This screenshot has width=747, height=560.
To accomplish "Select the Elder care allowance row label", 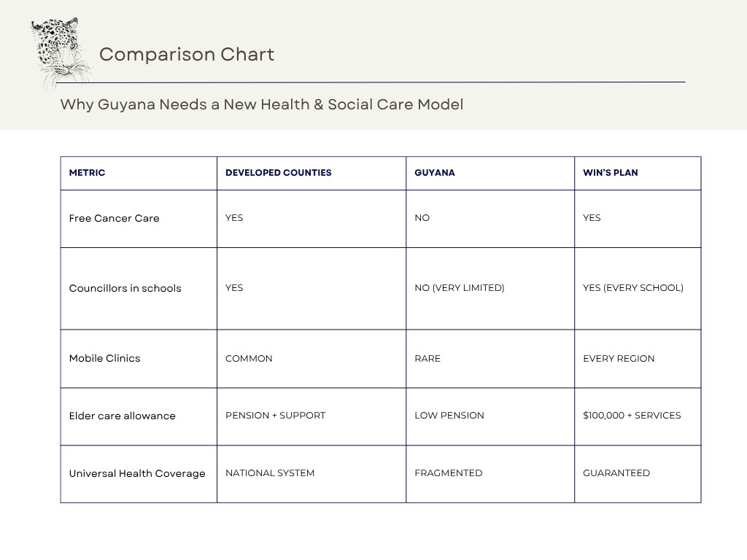I will point(122,416).
